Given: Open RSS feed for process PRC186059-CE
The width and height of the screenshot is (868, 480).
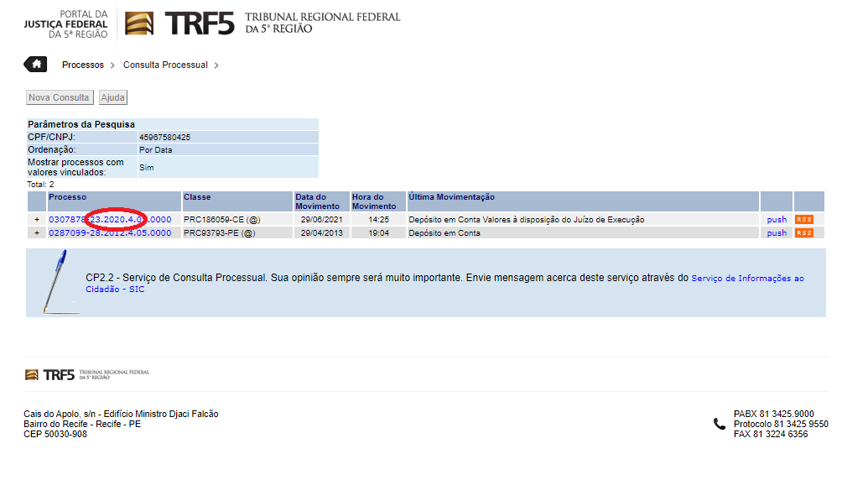Looking at the screenshot, I should pos(803,220).
